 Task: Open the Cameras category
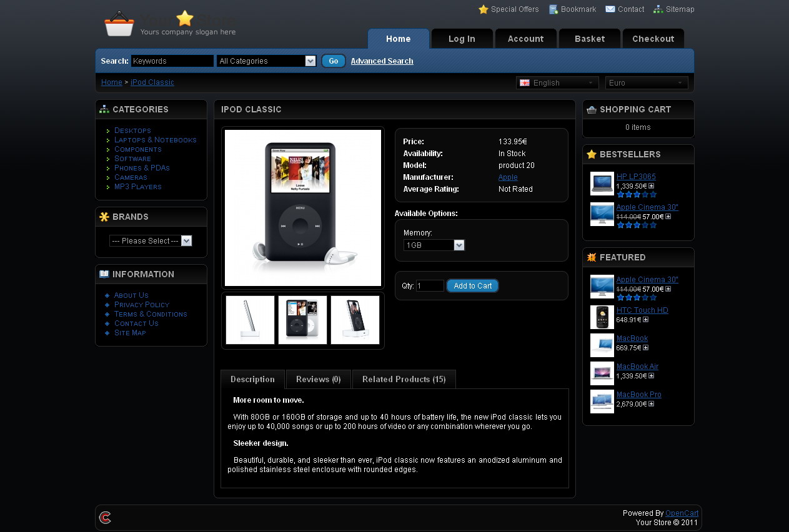click(x=131, y=177)
